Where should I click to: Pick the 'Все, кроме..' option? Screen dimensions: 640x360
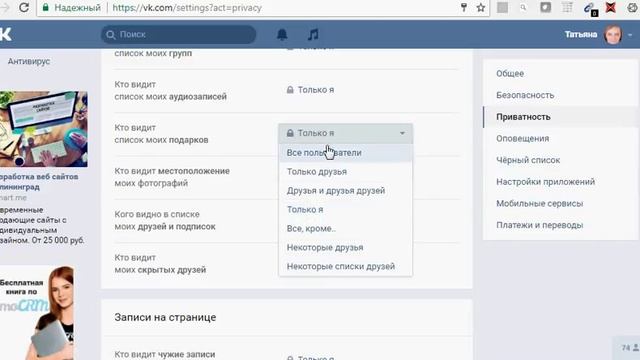coord(345,229)
